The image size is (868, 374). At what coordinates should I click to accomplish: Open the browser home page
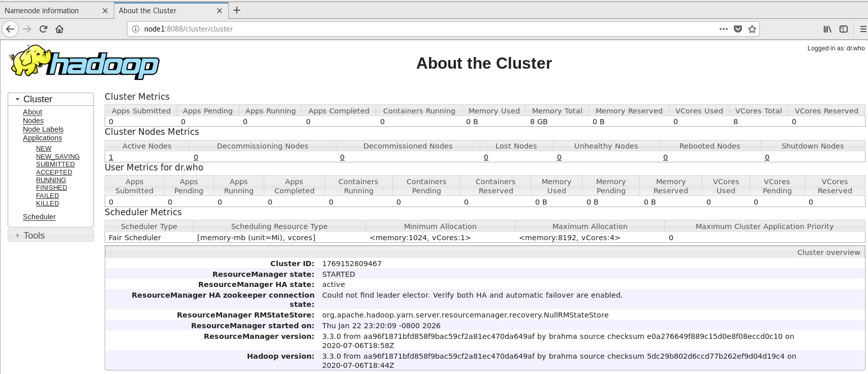pos(59,29)
